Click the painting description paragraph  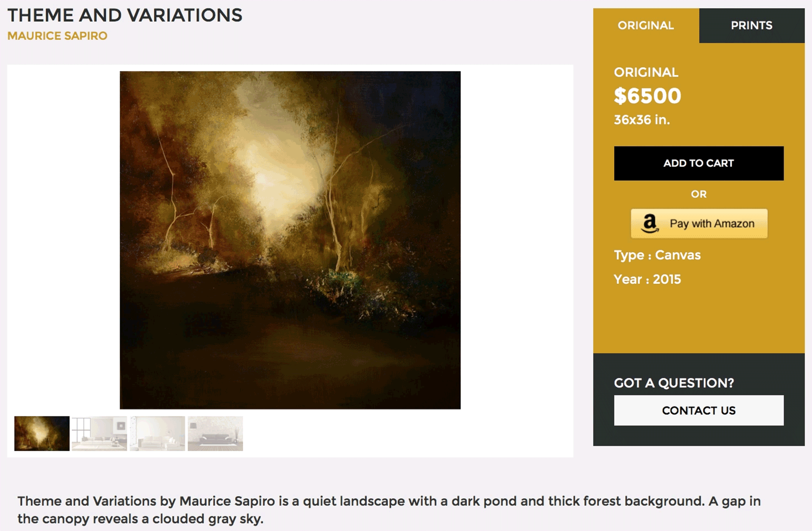tap(389, 510)
